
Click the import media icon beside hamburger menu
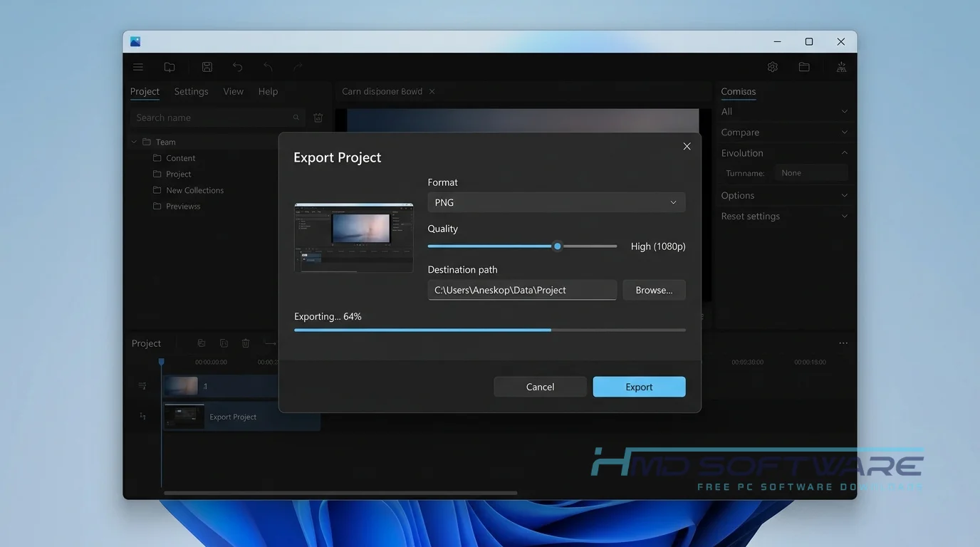(170, 67)
